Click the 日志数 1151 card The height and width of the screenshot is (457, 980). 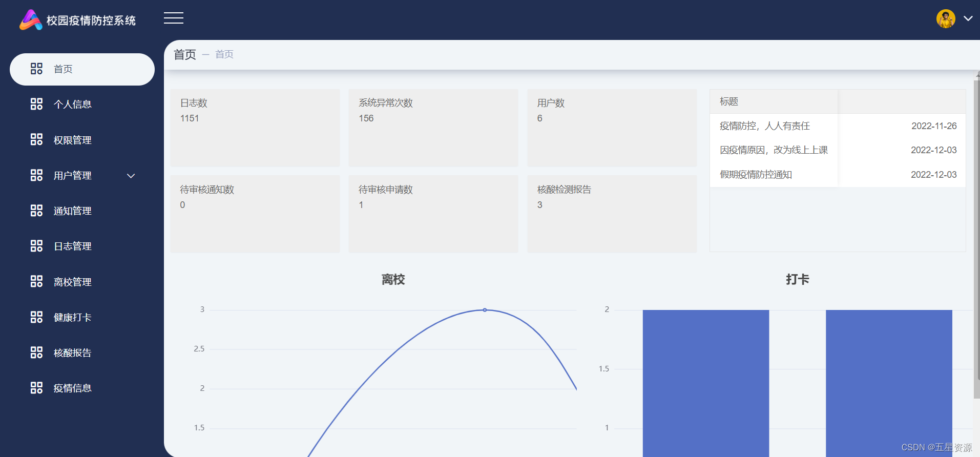255,128
